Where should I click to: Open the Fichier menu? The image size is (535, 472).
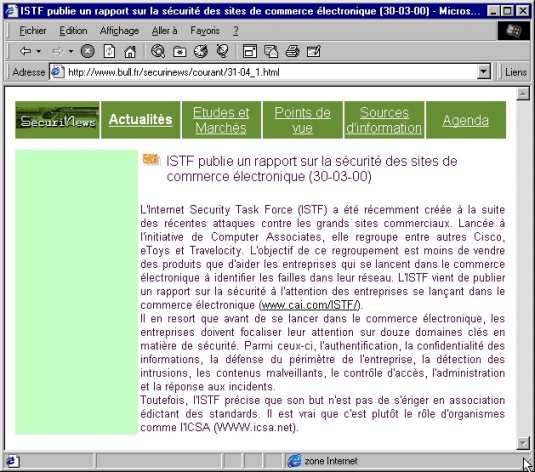click(32, 31)
